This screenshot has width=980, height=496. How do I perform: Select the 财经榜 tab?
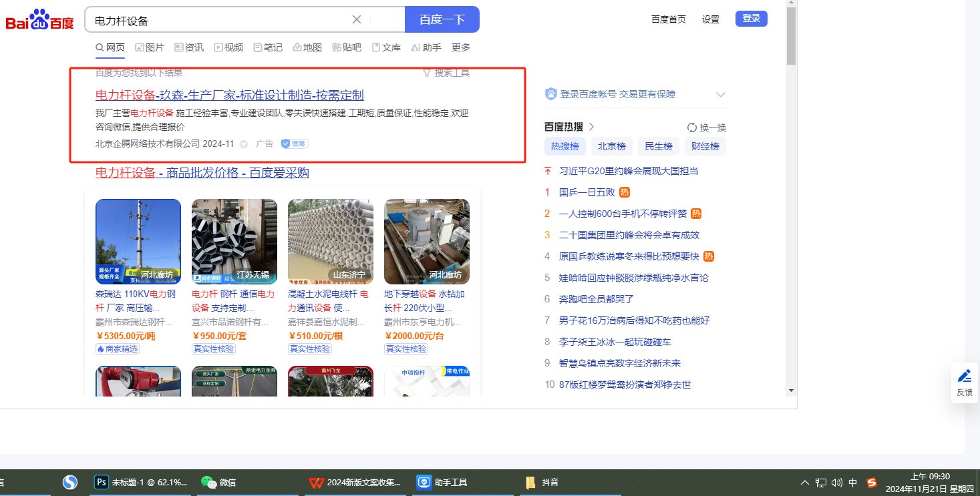click(705, 146)
